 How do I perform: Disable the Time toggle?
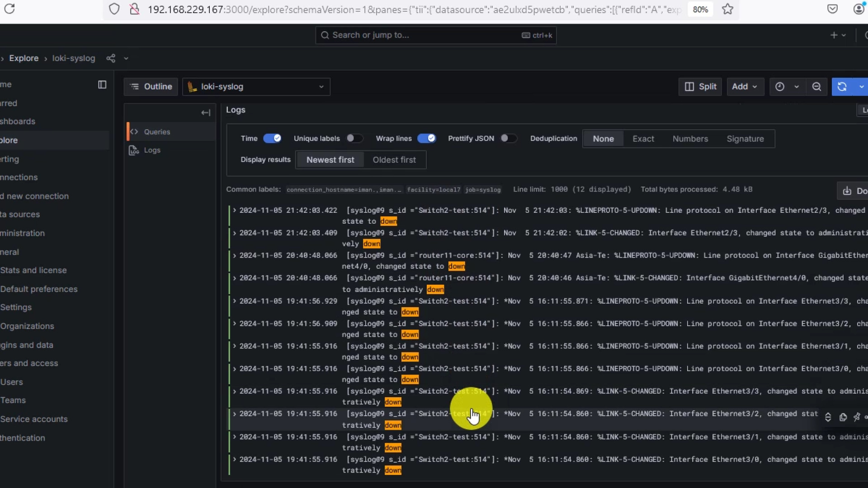pyautogui.click(x=272, y=138)
